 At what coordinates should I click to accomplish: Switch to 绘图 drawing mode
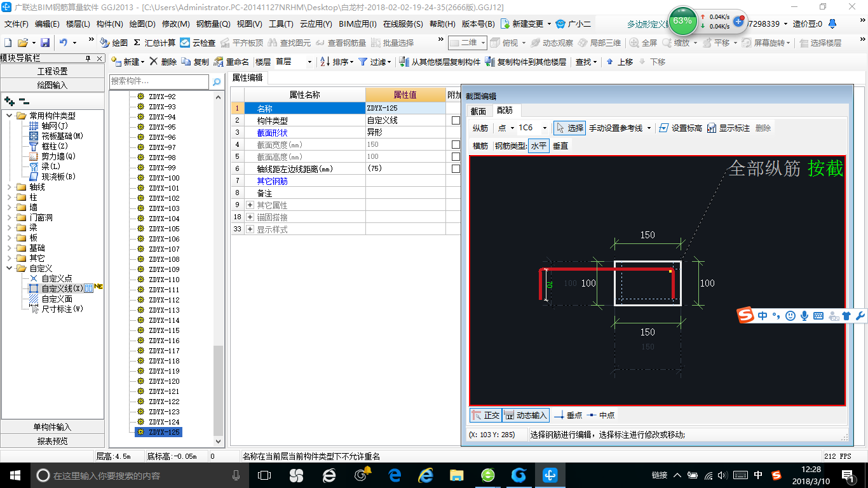[114, 43]
